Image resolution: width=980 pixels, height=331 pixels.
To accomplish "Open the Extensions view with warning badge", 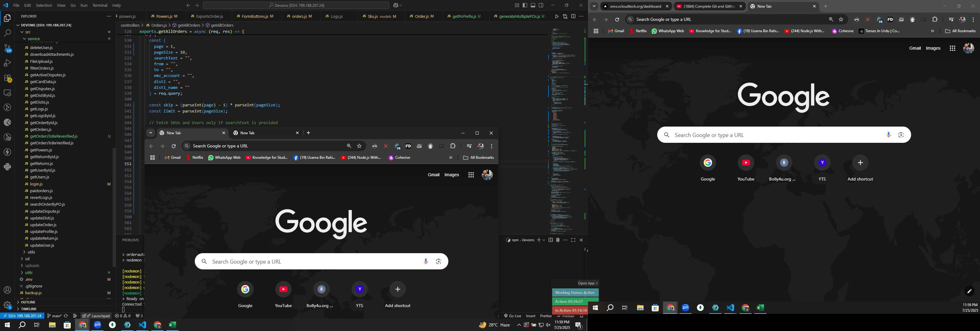I will 7,78.
